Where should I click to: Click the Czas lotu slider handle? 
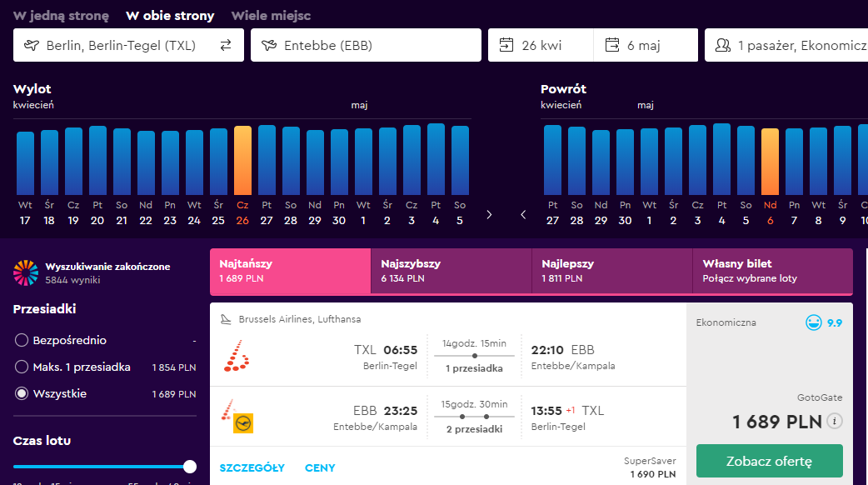(x=190, y=467)
